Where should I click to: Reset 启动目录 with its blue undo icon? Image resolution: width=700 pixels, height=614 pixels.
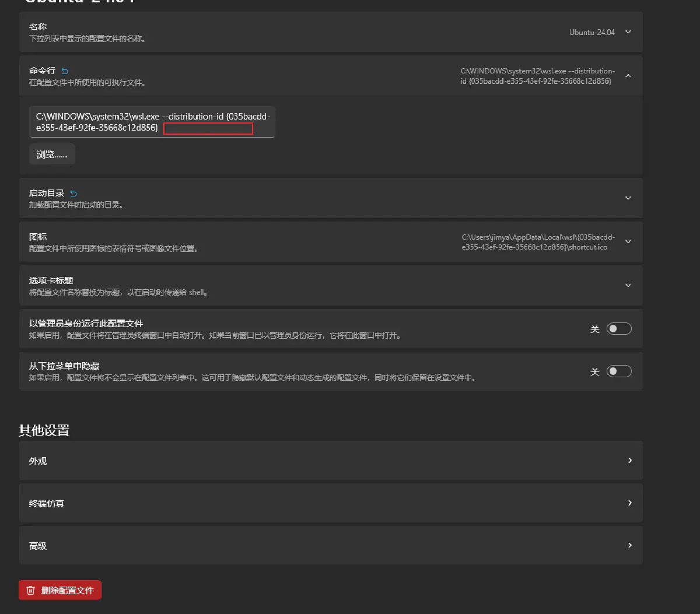(73, 194)
